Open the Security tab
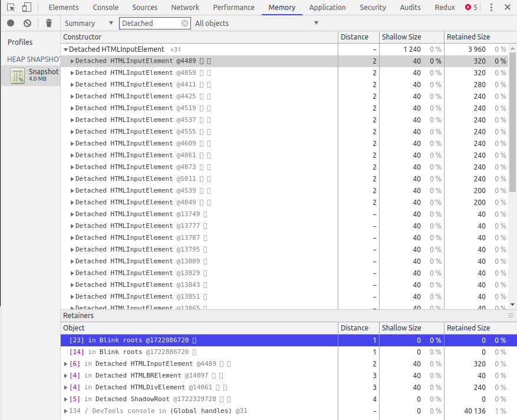The height and width of the screenshot is (420, 517). pyautogui.click(x=373, y=7)
